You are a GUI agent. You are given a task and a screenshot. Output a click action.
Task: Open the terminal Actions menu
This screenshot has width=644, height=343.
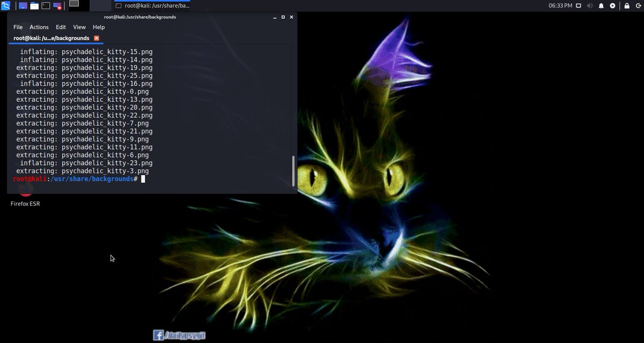[39, 27]
